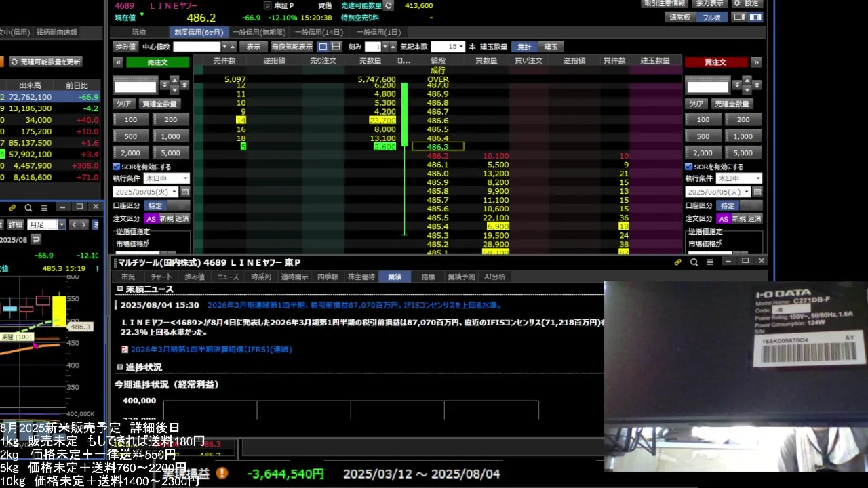Toggle the 集計 position-quantity mode
The height and width of the screenshot is (488, 868).
pyautogui.click(x=525, y=47)
